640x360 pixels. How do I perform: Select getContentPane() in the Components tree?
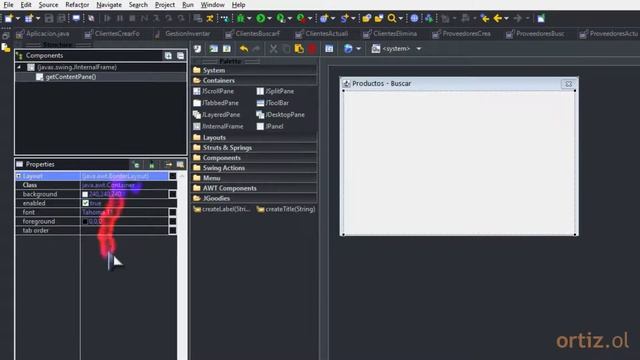click(71, 77)
